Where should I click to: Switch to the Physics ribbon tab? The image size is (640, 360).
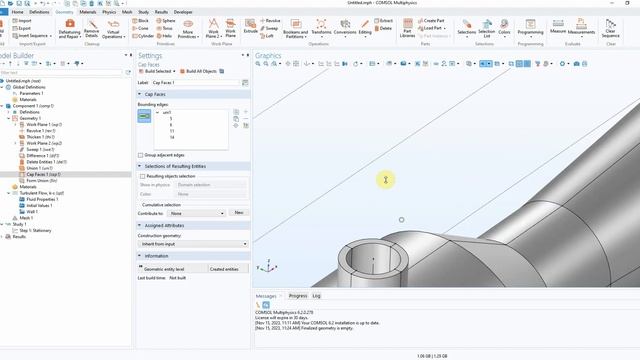tap(109, 12)
